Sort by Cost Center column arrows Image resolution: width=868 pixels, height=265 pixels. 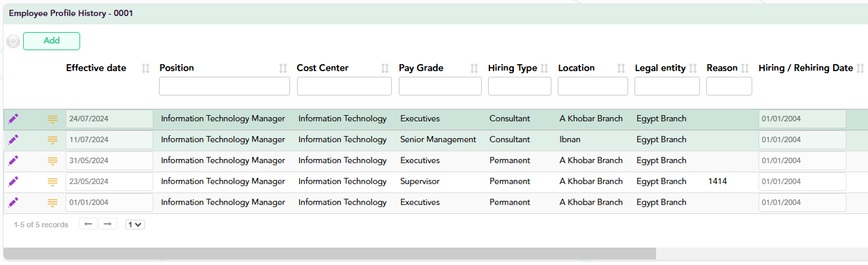point(385,68)
